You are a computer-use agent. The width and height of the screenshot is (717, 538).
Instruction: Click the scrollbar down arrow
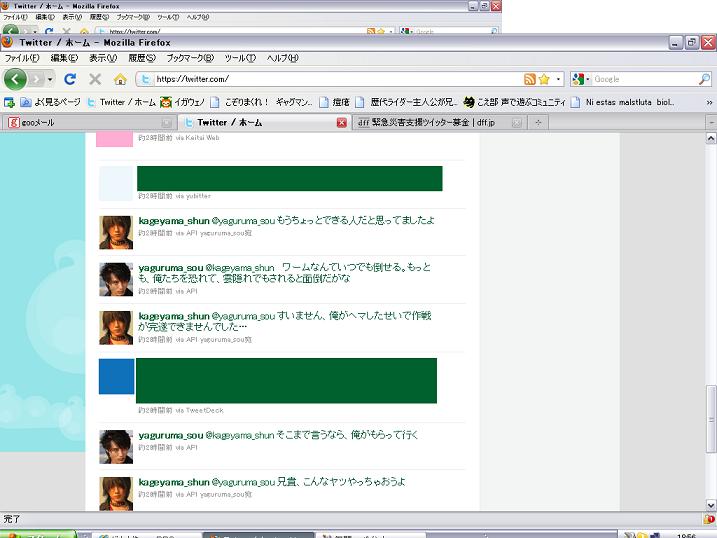pyautogui.click(x=711, y=505)
